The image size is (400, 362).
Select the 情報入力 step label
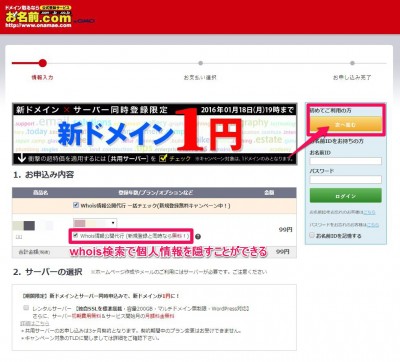coord(42,77)
